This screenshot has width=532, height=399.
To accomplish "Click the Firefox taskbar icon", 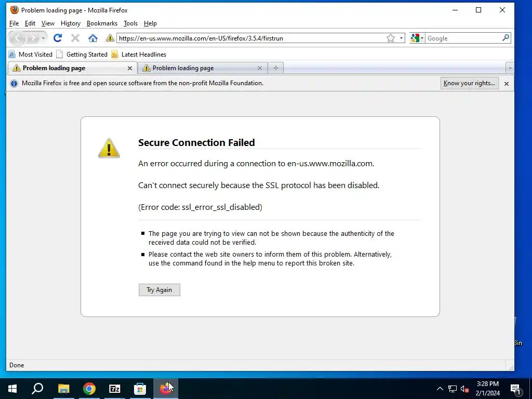I will [x=166, y=389].
